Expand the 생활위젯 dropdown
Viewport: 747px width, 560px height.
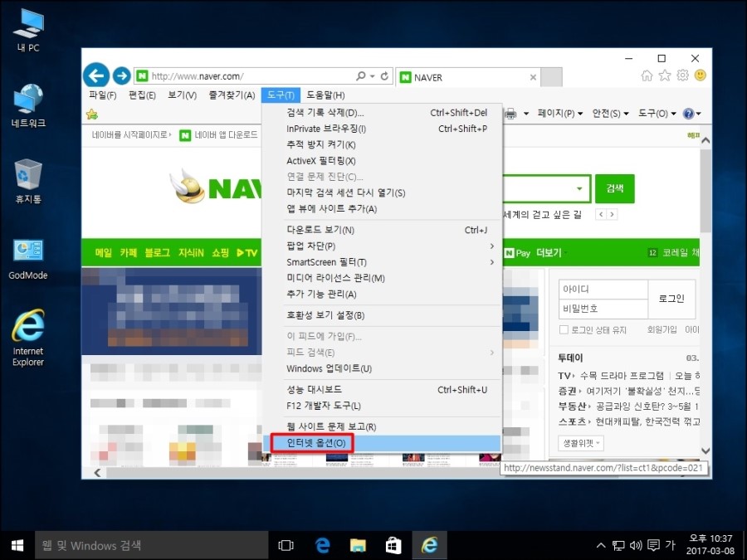(x=581, y=443)
